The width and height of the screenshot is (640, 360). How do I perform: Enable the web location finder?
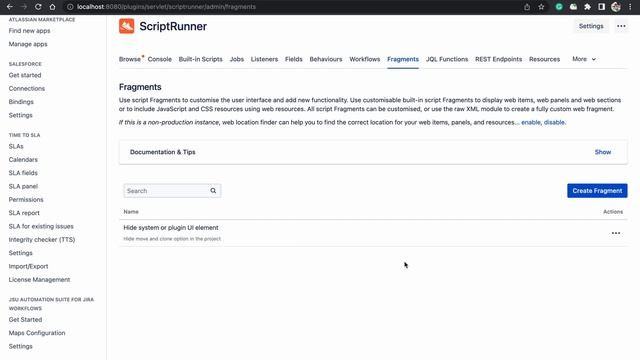tap(531, 122)
